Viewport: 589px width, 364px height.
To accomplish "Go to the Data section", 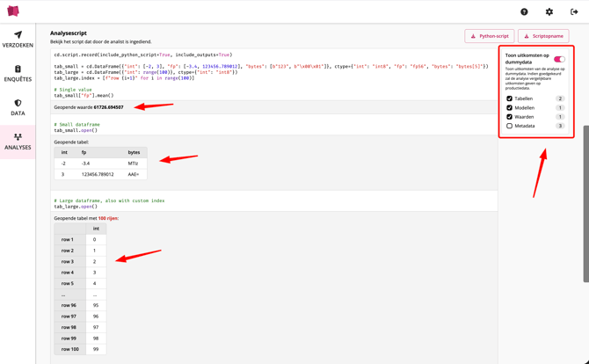I will click(18, 107).
